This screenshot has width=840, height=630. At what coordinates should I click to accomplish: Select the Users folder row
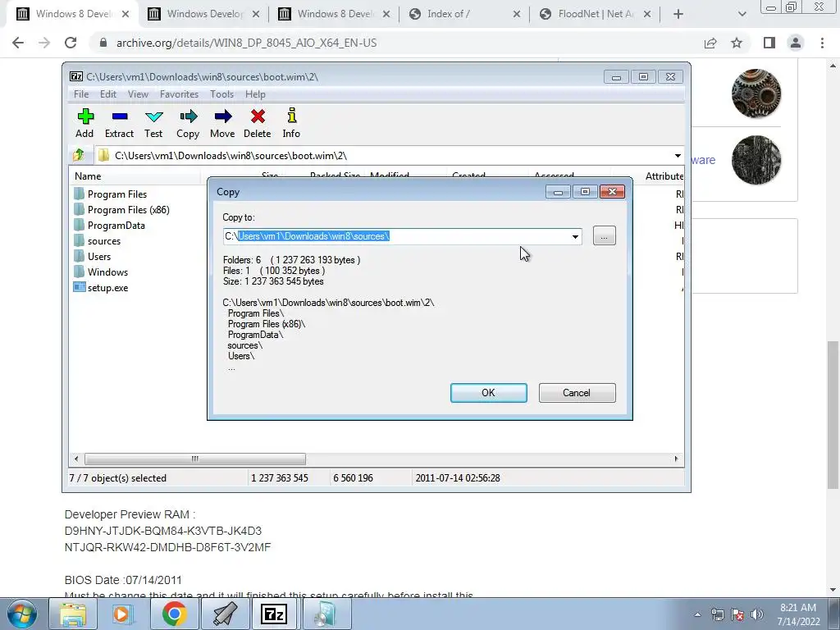92,256
